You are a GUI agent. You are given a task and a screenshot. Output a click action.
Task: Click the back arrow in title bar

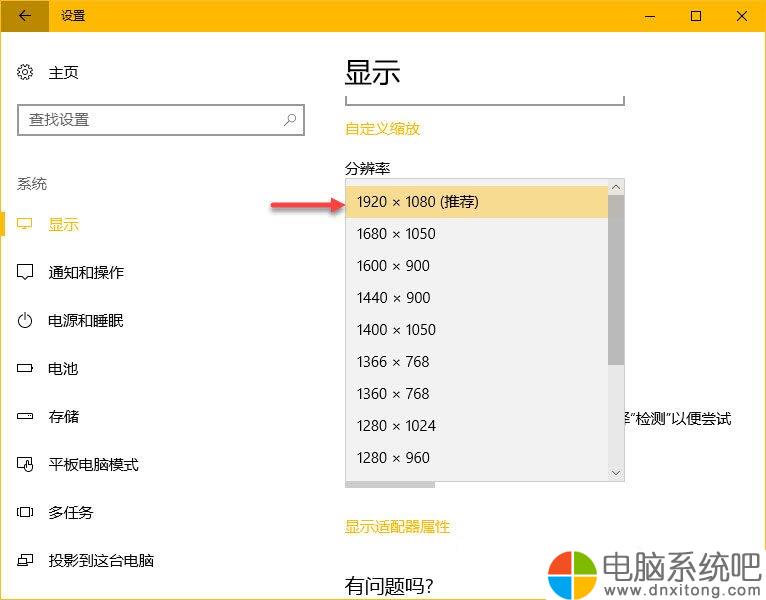[25, 15]
